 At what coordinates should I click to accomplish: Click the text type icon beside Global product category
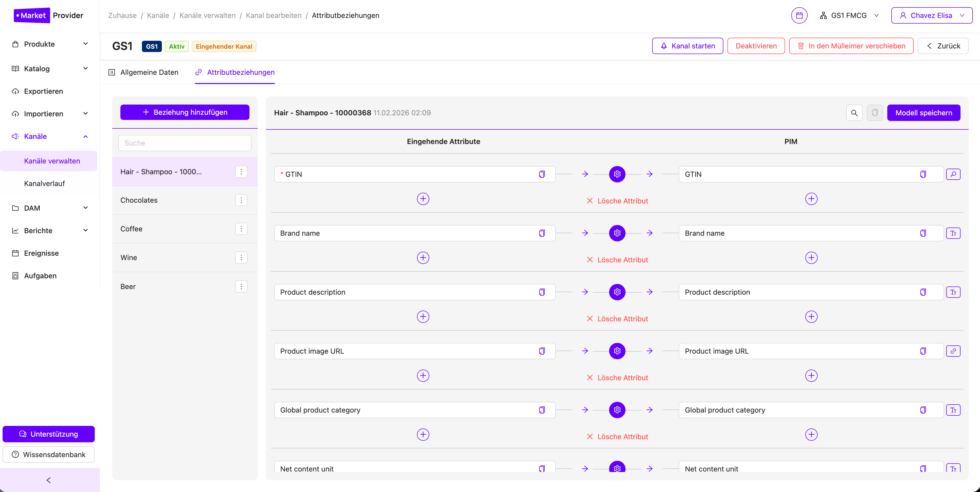[953, 410]
